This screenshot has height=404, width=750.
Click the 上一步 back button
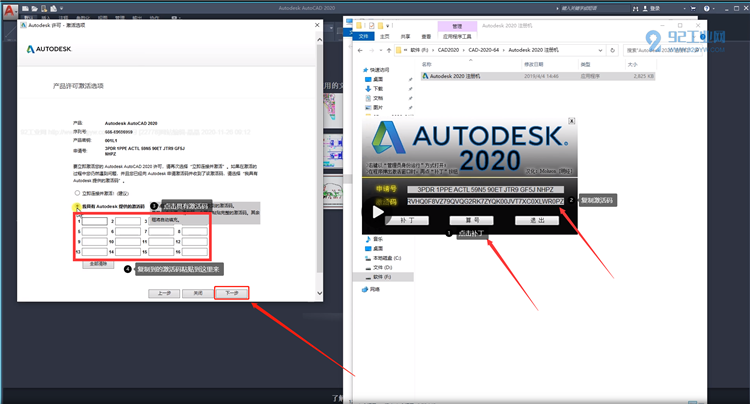pyautogui.click(x=164, y=293)
